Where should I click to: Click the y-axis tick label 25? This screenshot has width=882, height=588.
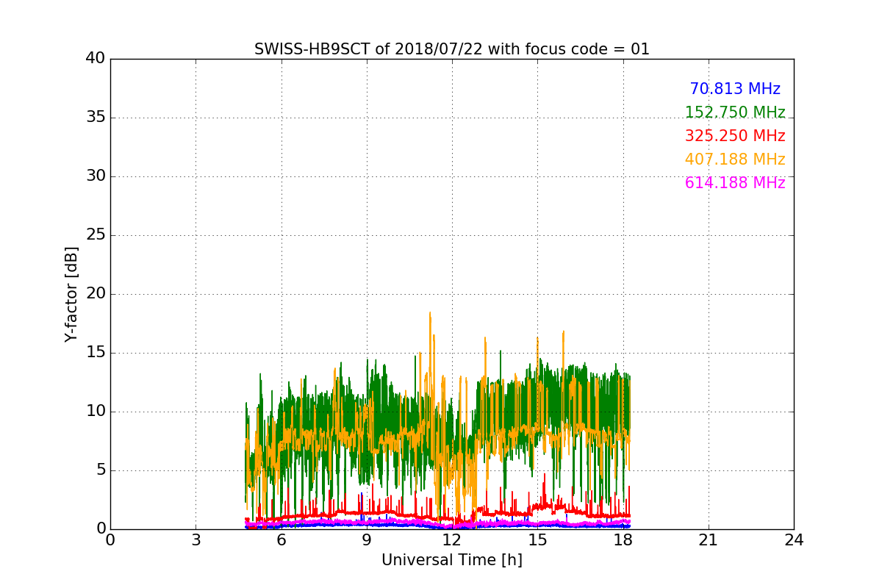(96, 235)
